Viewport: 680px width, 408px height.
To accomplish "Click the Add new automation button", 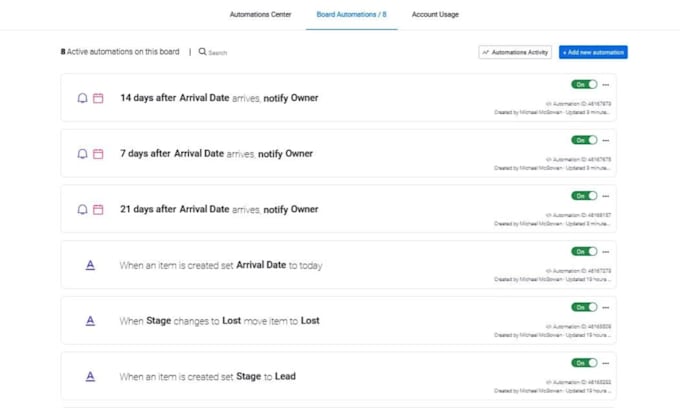I will 593,52.
